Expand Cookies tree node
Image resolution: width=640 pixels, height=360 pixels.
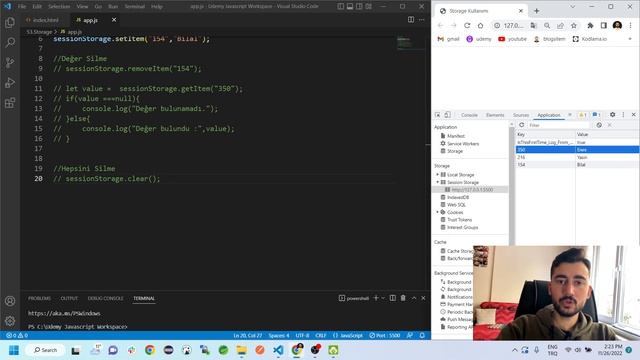pos(438,212)
